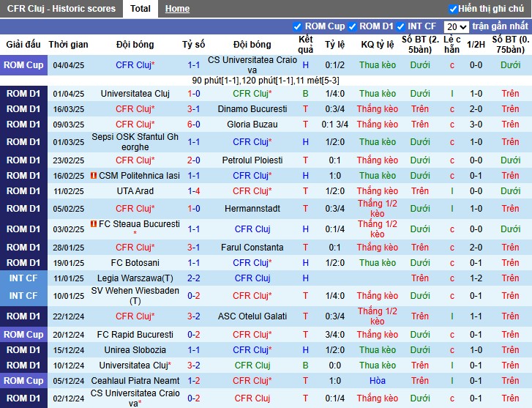Click the 1-1 score on 04/04/25
This screenshot has width=532, height=408.
(x=194, y=65)
